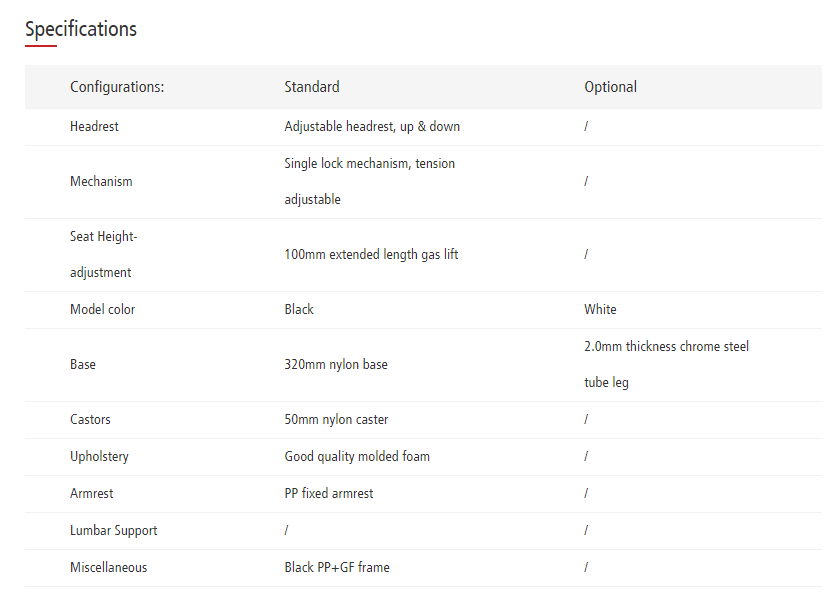The width and height of the screenshot is (840, 592).
Task: Click the White optional color value
Action: click(x=600, y=310)
